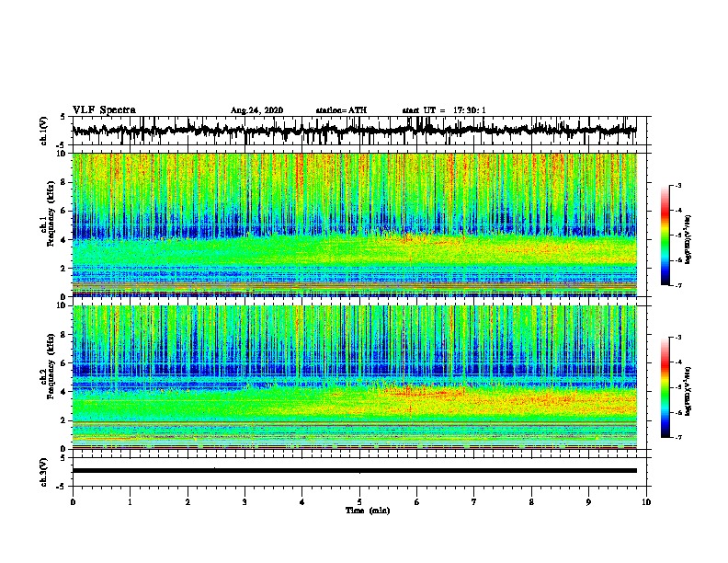Click the "start UT = 17:30: 1" text

tap(444, 110)
